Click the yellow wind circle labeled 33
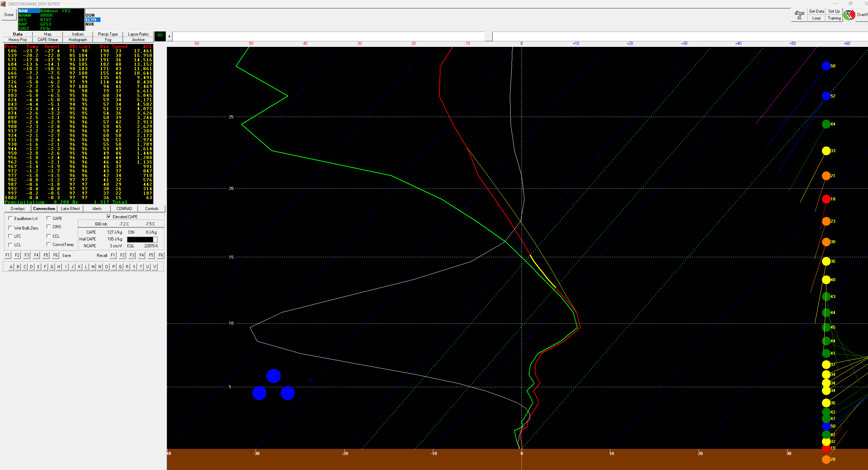 pyautogui.click(x=826, y=151)
